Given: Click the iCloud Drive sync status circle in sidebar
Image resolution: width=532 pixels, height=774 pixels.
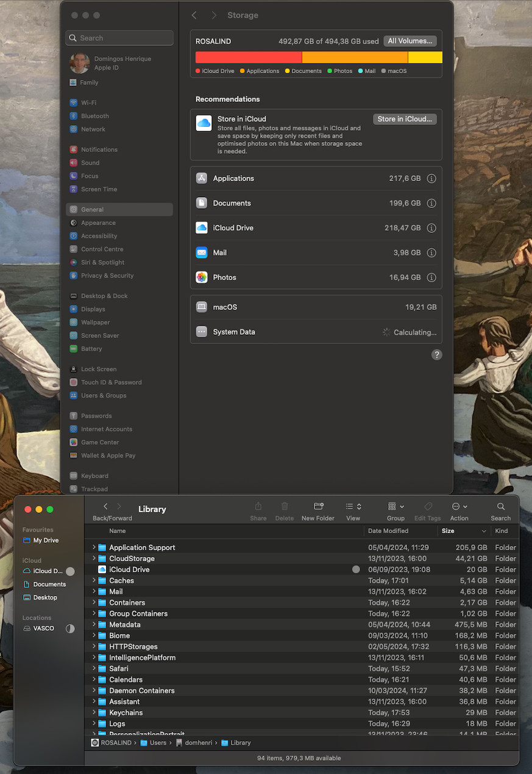Looking at the screenshot, I should (70, 572).
